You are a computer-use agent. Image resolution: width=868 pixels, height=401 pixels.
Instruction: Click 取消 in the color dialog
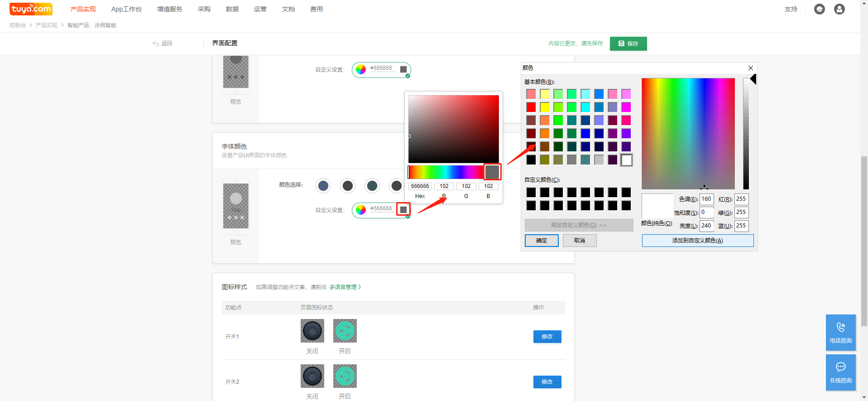580,241
